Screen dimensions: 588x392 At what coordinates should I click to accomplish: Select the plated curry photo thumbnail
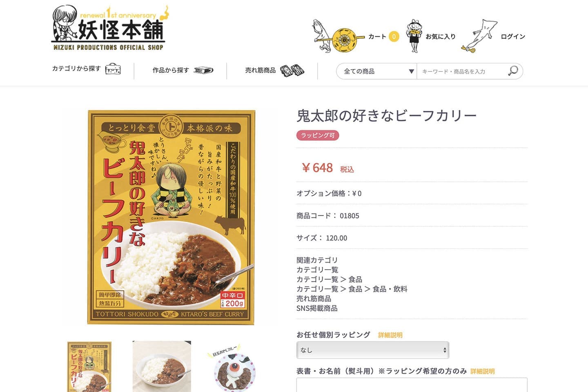click(162, 366)
